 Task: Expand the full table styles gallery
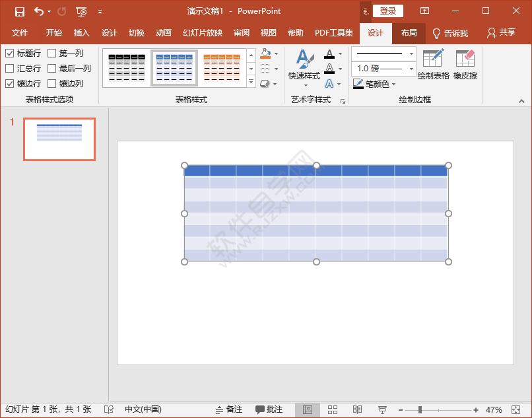pyautogui.click(x=251, y=82)
